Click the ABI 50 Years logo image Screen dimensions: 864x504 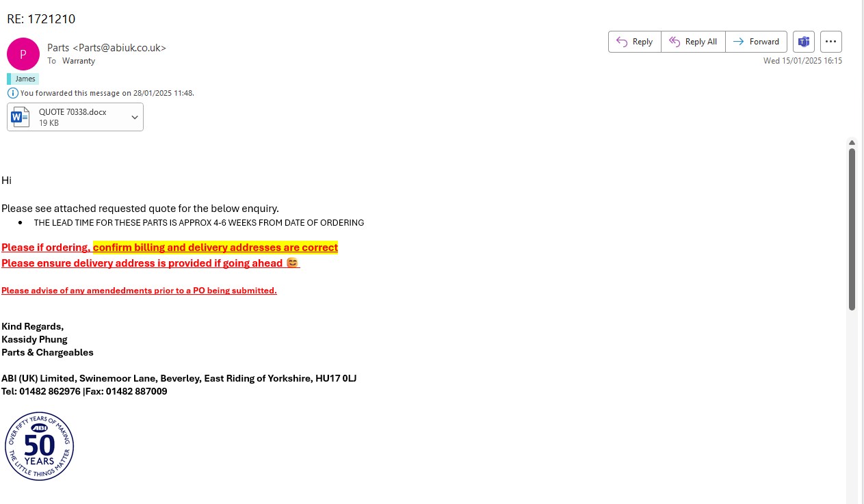tap(39, 446)
